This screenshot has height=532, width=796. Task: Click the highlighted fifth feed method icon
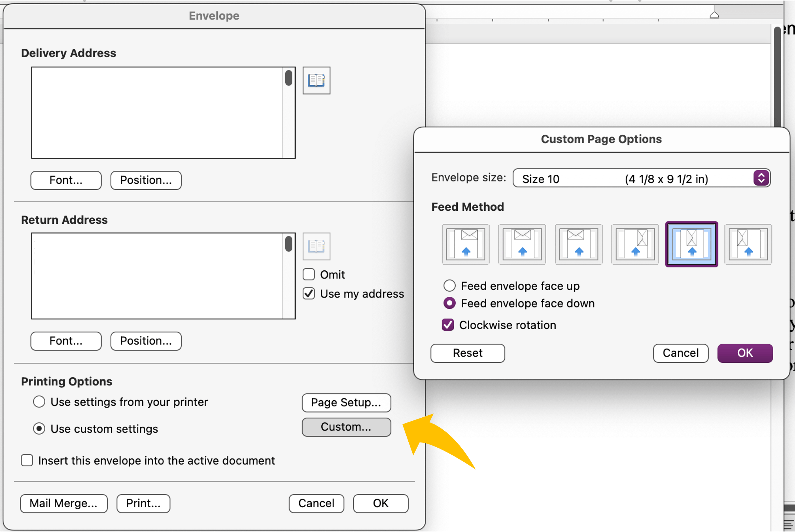[691, 244]
